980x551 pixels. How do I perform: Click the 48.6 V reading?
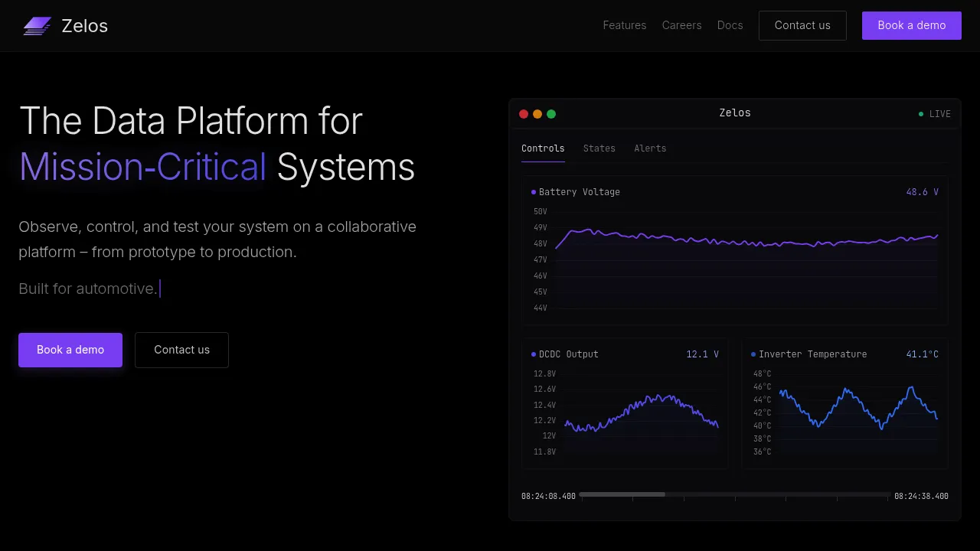pyautogui.click(x=923, y=192)
